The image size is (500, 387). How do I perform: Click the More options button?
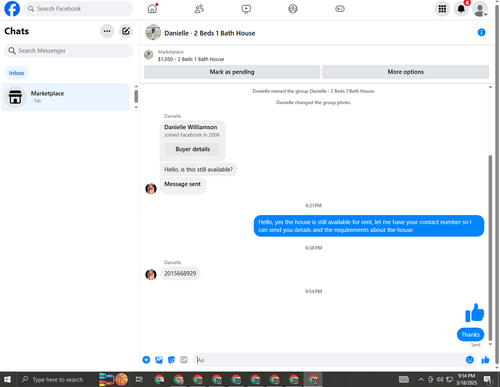[x=405, y=72]
